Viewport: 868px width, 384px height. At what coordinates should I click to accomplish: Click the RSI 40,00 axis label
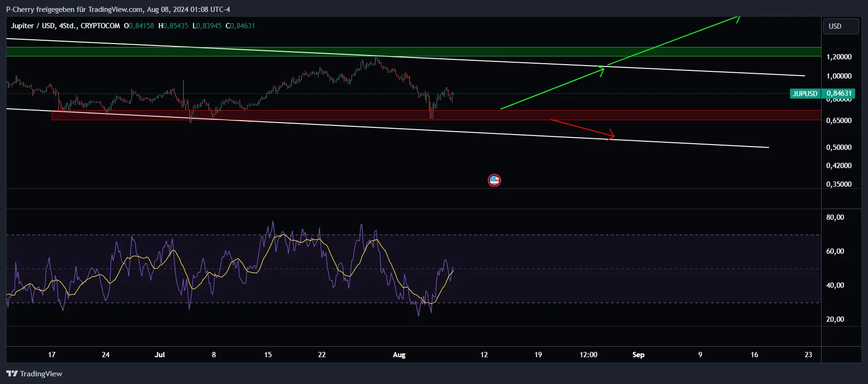pyautogui.click(x=835, y=285)
